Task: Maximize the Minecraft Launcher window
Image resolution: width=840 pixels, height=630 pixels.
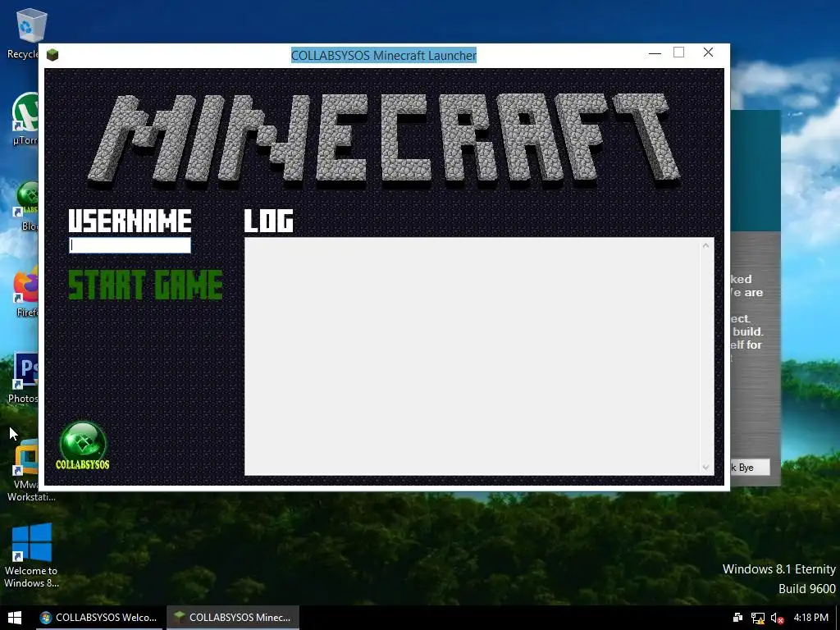Action: pos(678,52)
